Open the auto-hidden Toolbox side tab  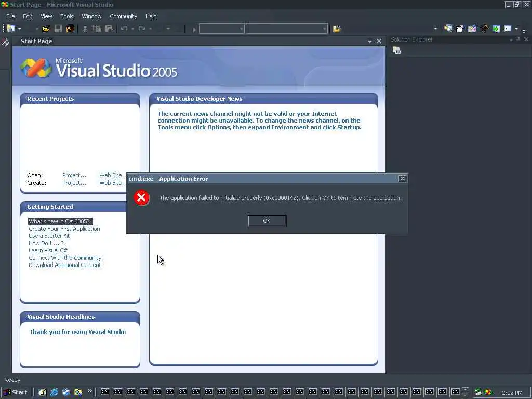5,43
